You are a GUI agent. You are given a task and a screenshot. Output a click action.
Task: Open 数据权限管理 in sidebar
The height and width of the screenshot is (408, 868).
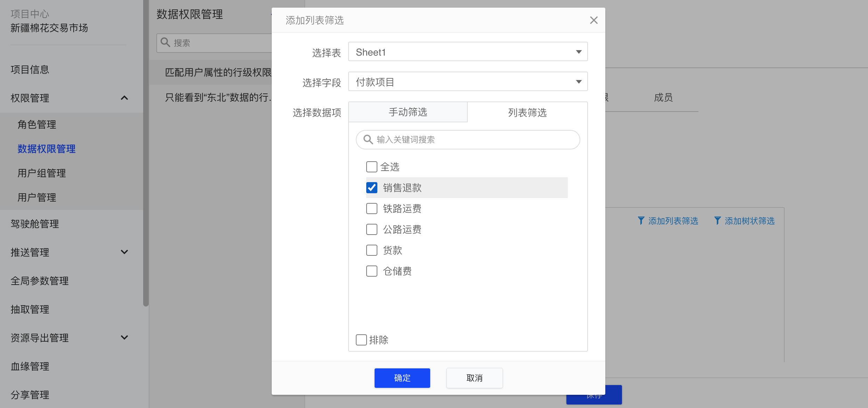[47, 149]
